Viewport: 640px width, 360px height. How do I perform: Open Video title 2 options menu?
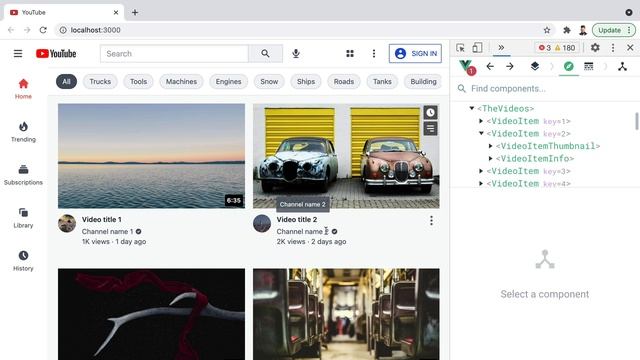click(431, 221)
